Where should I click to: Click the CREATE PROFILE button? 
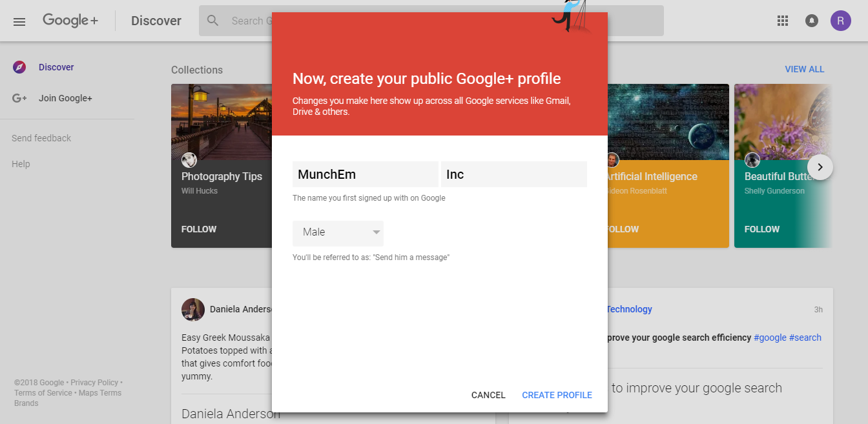click(557, 395)
